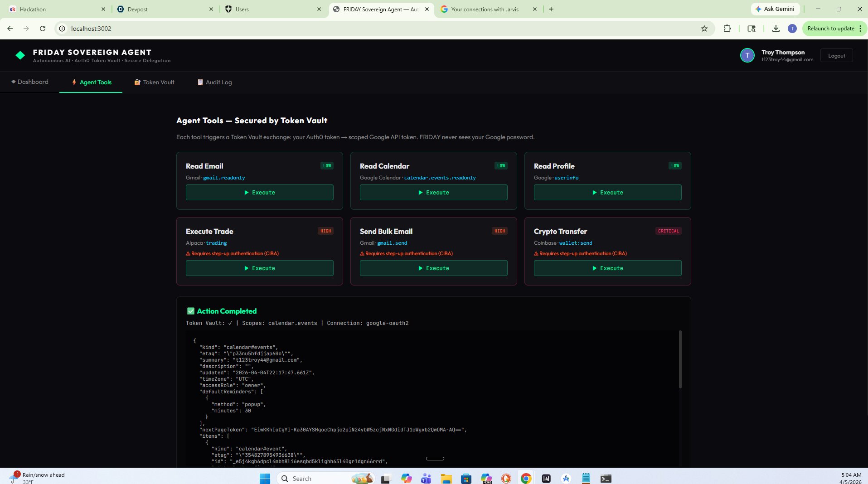Open the Terminal icon in the taskbar
This screenshot has width=868, height=484.
click(606, 479)
